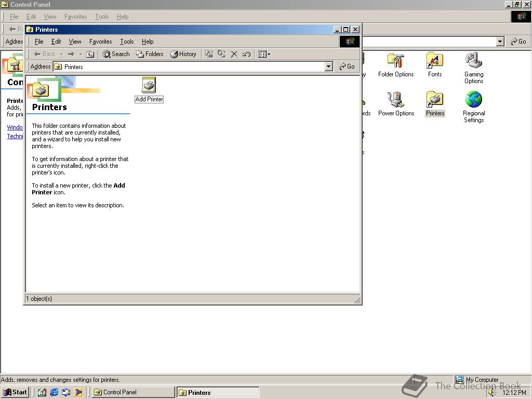This screenshot has width=532, height=399.
Task: Click the Printers window title bar icon
Action: [x=30, y=30]
